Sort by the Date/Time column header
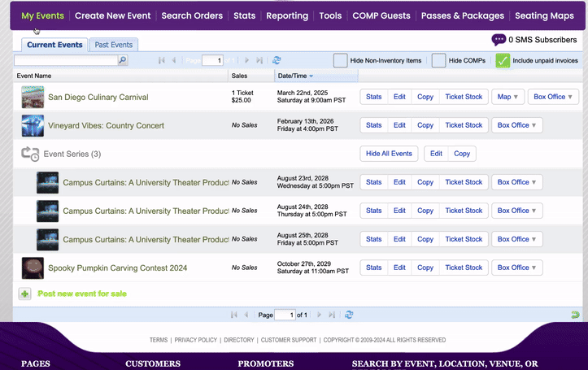 (x=293, y=76)
